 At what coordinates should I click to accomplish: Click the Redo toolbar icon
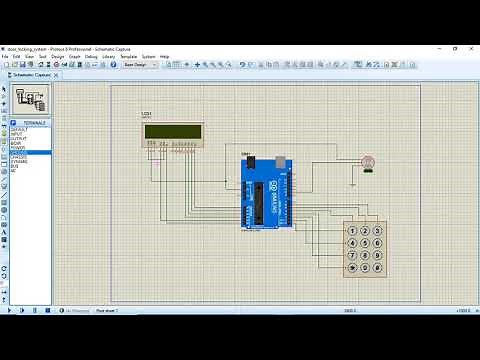click(251, 65)
